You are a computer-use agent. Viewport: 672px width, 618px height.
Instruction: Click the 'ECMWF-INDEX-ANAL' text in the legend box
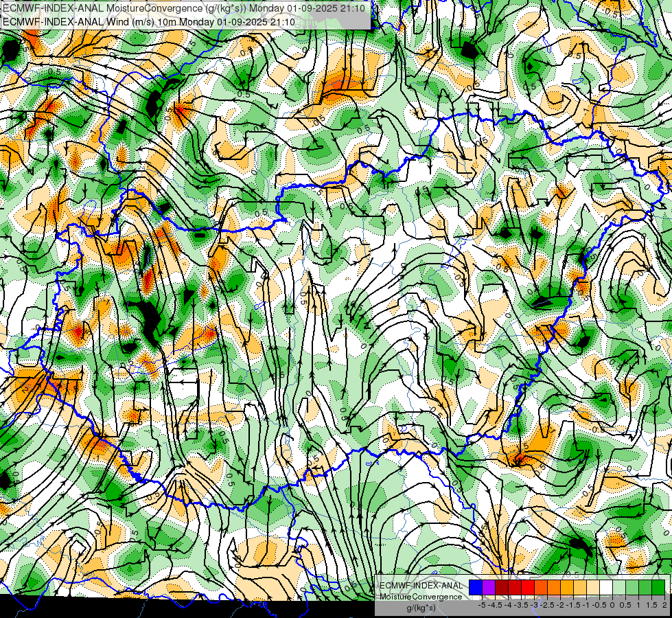tap(421, 586)
